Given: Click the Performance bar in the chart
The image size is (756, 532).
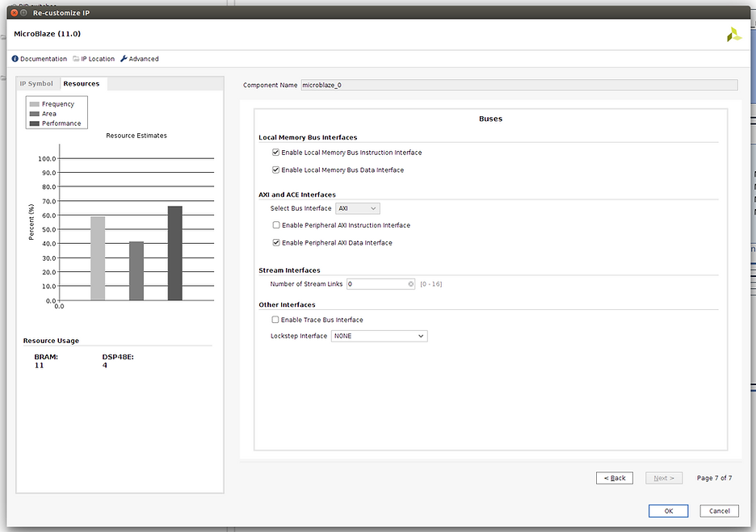Looking at the screenshot, I should [x=175, y=253].
